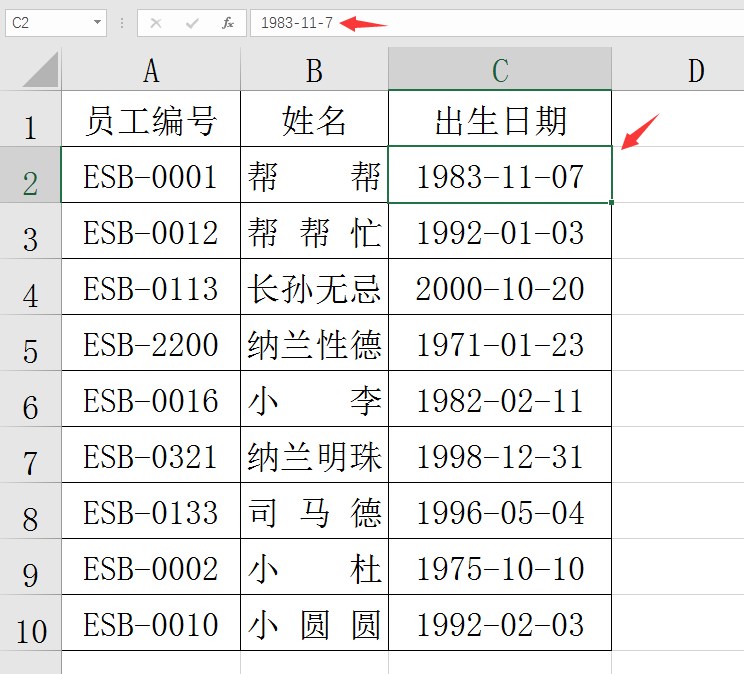Select row 5 header

(30, 351)
